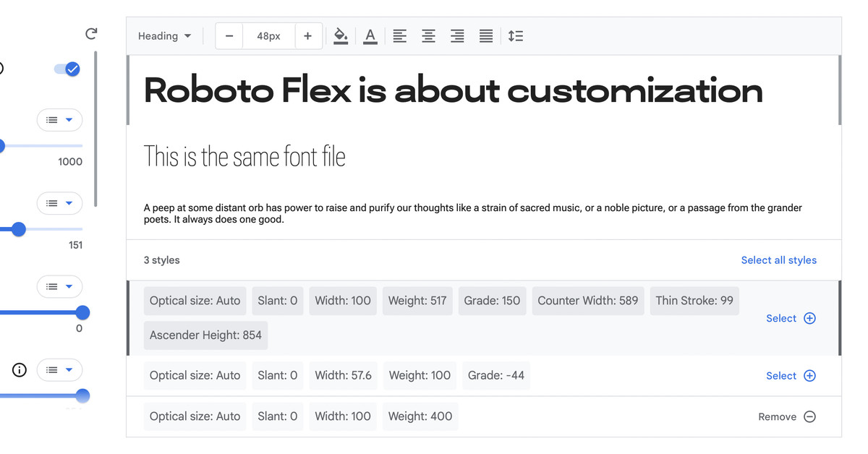Justify the text alignment
Viewport: 868px width, 454px height.
(486, 35)
